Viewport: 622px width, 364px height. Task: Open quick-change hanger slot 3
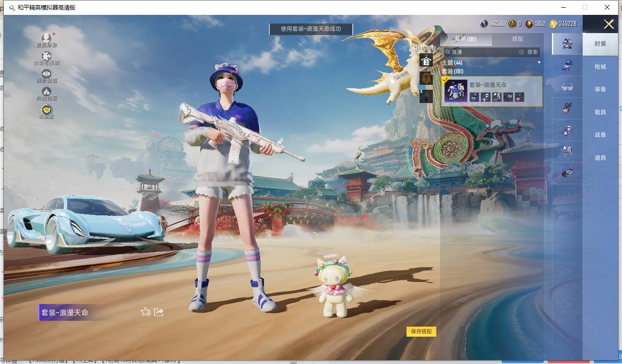click(426, 60)
